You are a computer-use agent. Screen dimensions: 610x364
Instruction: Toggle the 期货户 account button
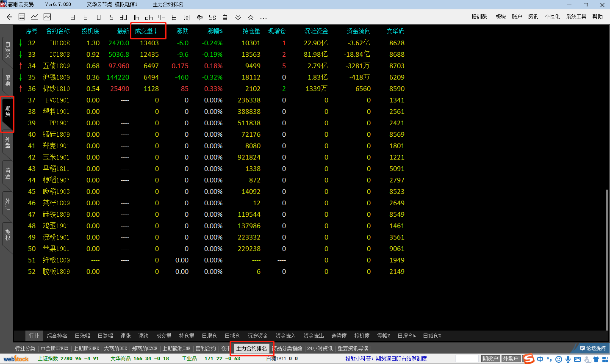[x=490, y=359]
